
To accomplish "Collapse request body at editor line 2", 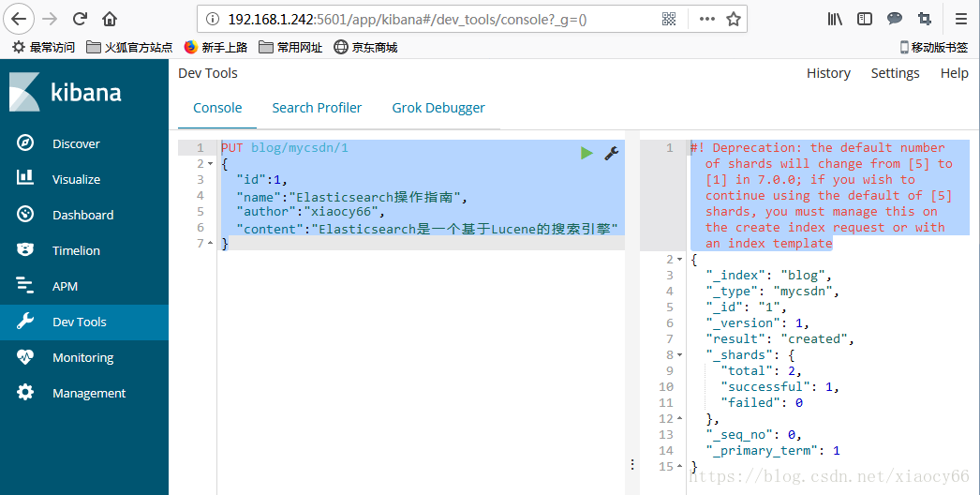I will click(x=211, y=164).
